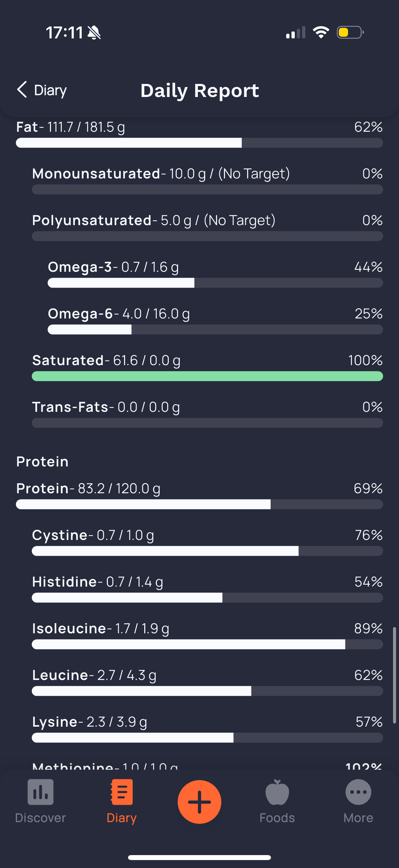Go back via the Diary link
This screenshot has height=868, width=399.
(x=51, y=90)
